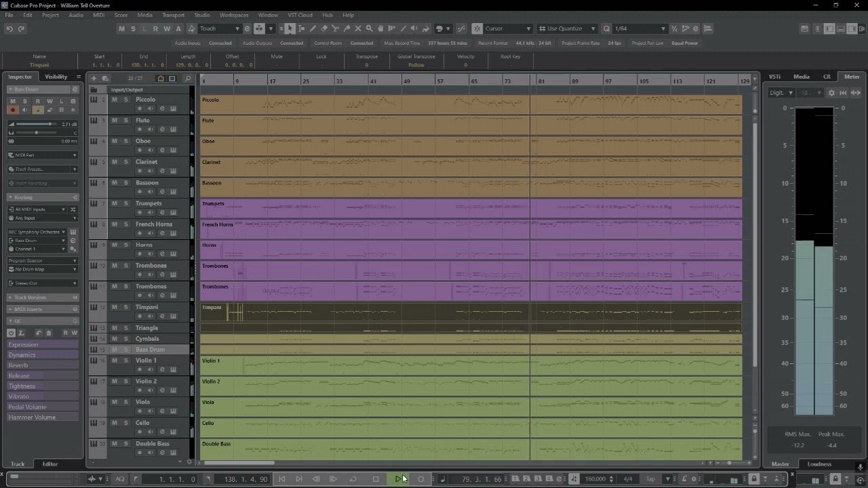Open the Transport menu
Viewport: 868px width, 488px height.
[x=174, y=15]
